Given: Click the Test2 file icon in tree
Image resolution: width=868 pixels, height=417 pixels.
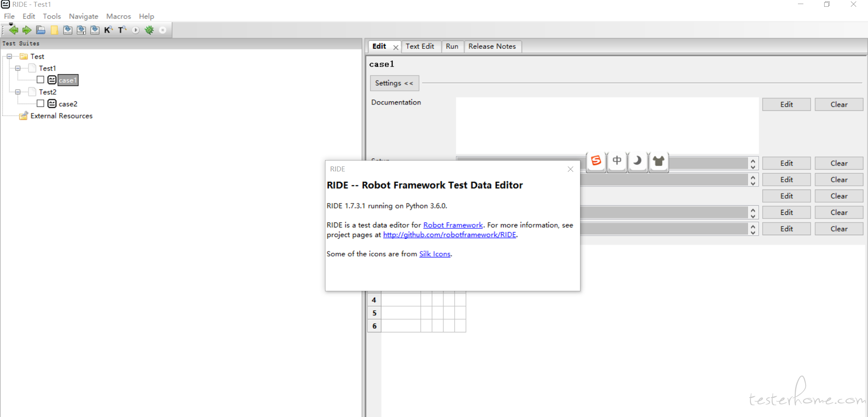Looking at the screenshot, I should point(32,92).
